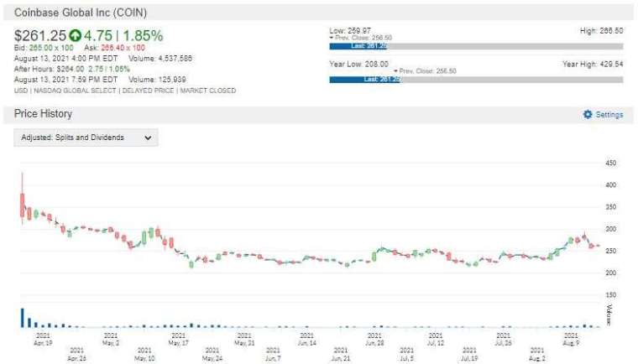The height and width of the screenshot is (364, 638).
Task: Click the Year High 429.54 label
Action: click(x=593, y=65)
